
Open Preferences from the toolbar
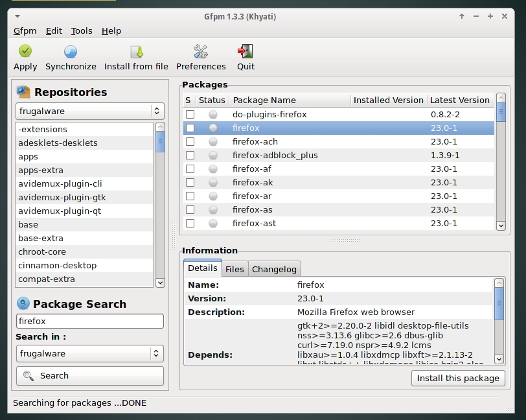click(x=201, y=51)
